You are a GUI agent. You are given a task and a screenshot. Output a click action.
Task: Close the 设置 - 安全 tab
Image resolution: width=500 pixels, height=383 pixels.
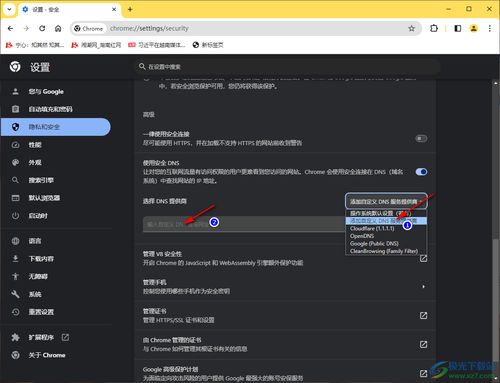pyautogui.click(x=114, y=9)
